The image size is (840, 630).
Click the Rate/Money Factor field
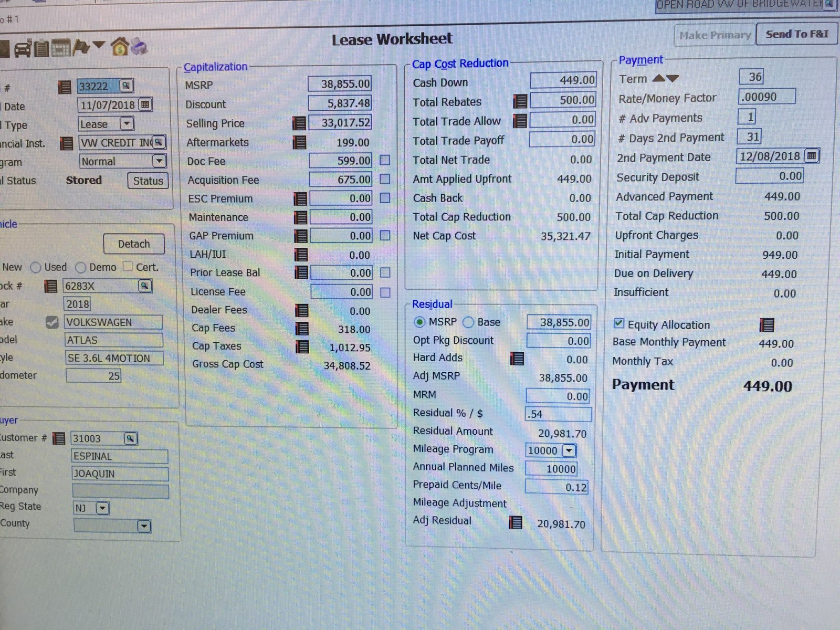tap(767, 97)
